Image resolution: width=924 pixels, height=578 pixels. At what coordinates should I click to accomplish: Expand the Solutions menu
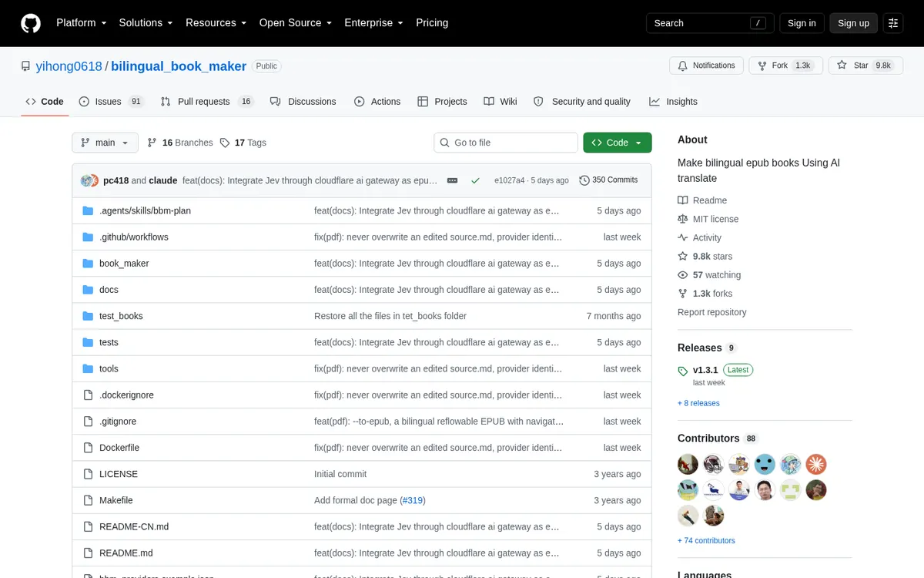146,23
